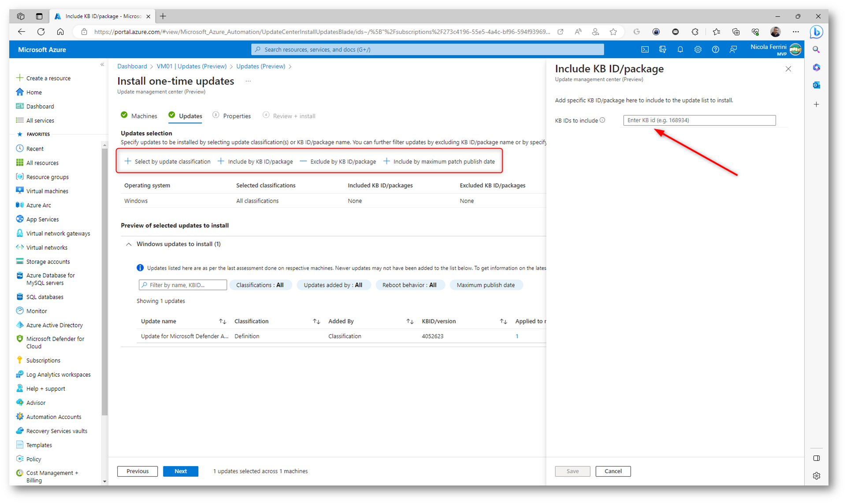Click the Filter by name, KBID field
847x504 pixels.
coord(183,285)
